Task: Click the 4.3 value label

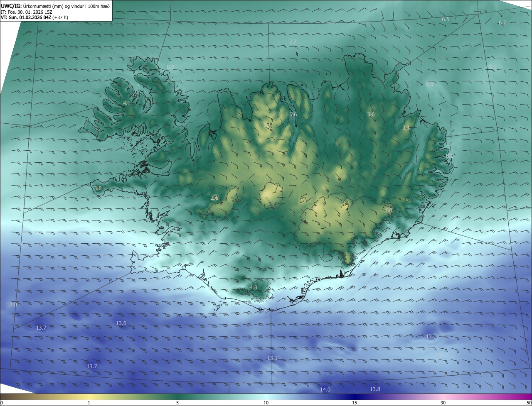Action: pyautogui.click(x=254, y=287)
